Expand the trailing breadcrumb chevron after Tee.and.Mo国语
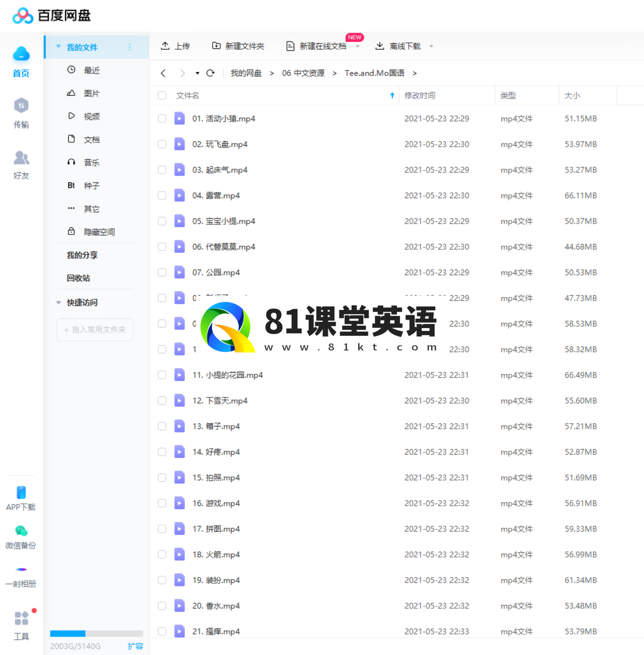 click(x=414, y=73)
